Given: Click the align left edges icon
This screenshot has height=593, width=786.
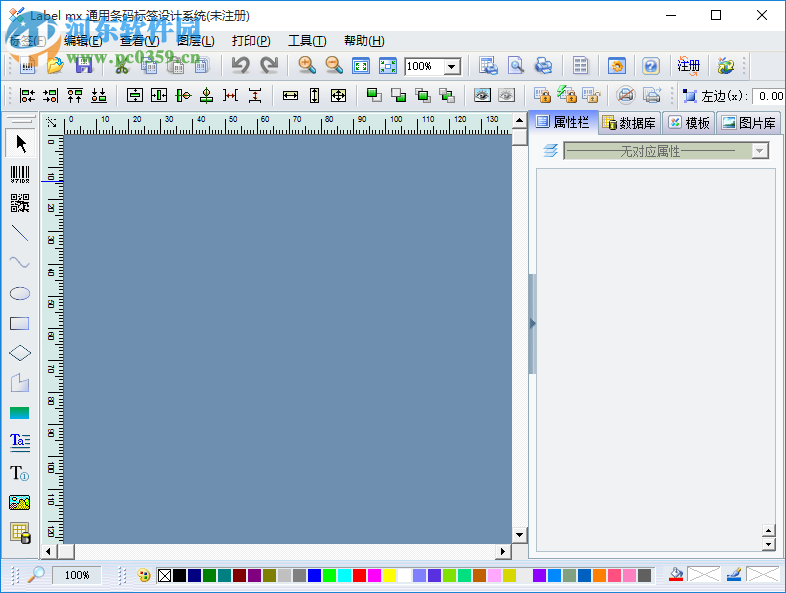Looking at the screenshot, I should [x=27, y=95].
